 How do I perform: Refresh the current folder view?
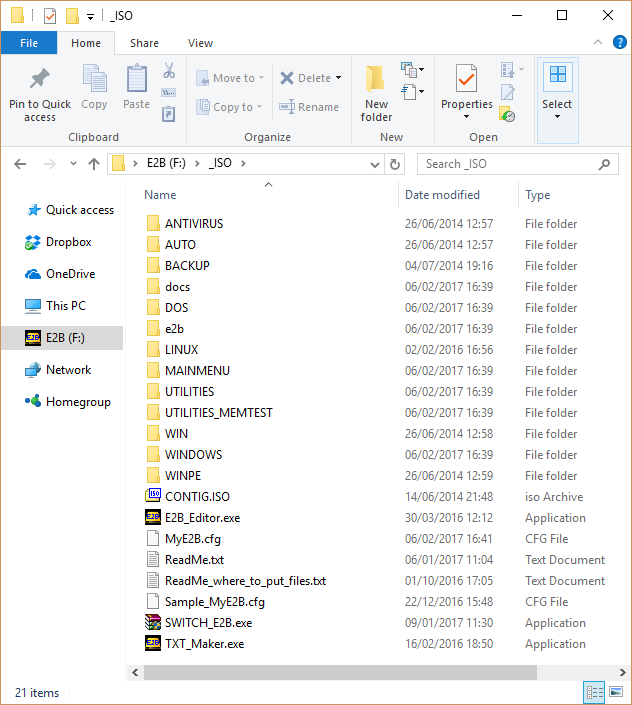tap(395, 164)
